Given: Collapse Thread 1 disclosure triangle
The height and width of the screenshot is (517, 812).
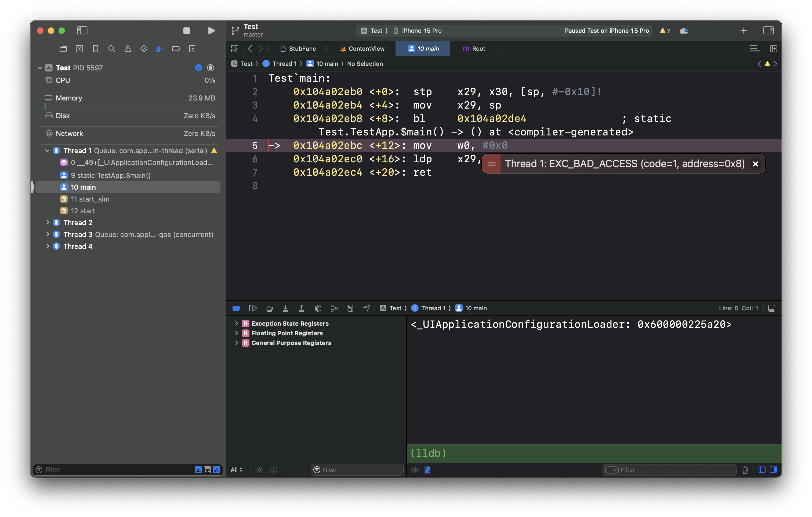Looking at the screenshot, I should (x=48, y=150).
